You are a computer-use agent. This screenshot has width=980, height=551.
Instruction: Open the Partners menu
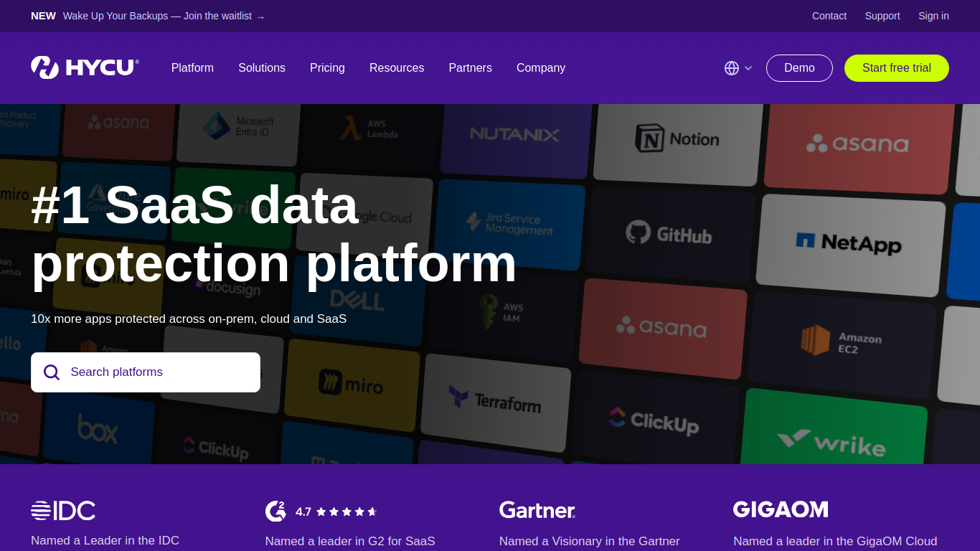[471, 68]
